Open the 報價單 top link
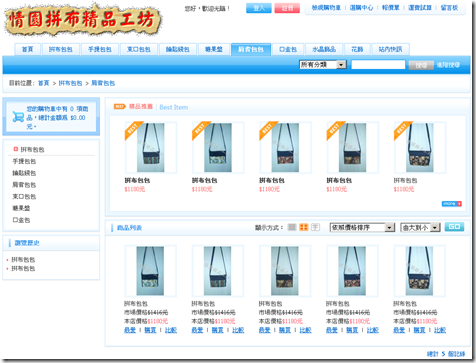Viewport: 476px width, 363px height. [391, 8]
